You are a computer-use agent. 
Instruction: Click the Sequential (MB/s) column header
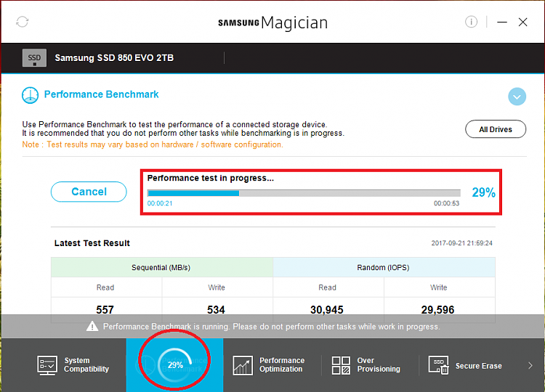pos(161,267)
